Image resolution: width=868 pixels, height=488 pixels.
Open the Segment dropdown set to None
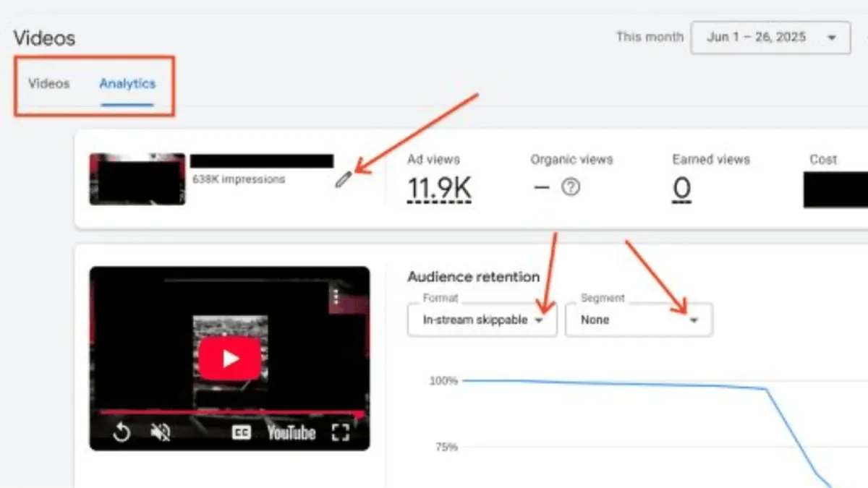[638, 320]
